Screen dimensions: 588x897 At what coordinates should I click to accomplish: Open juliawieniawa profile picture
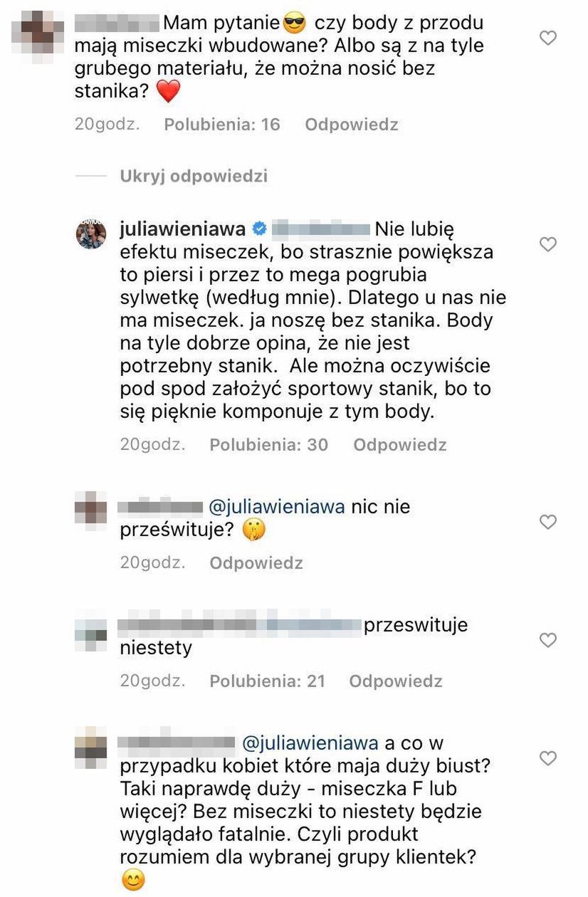(91, 236)
